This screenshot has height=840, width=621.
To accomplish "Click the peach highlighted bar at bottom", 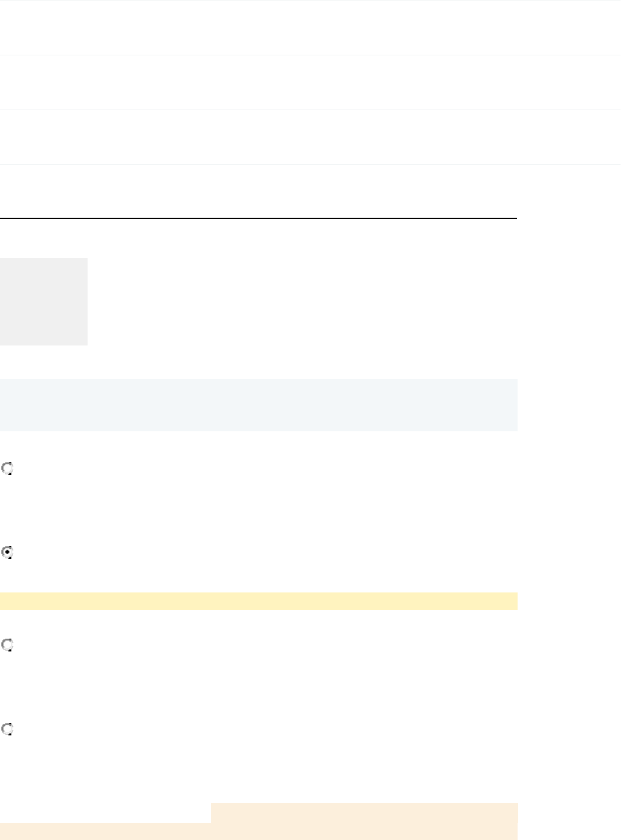I will (x=364, y=813).
